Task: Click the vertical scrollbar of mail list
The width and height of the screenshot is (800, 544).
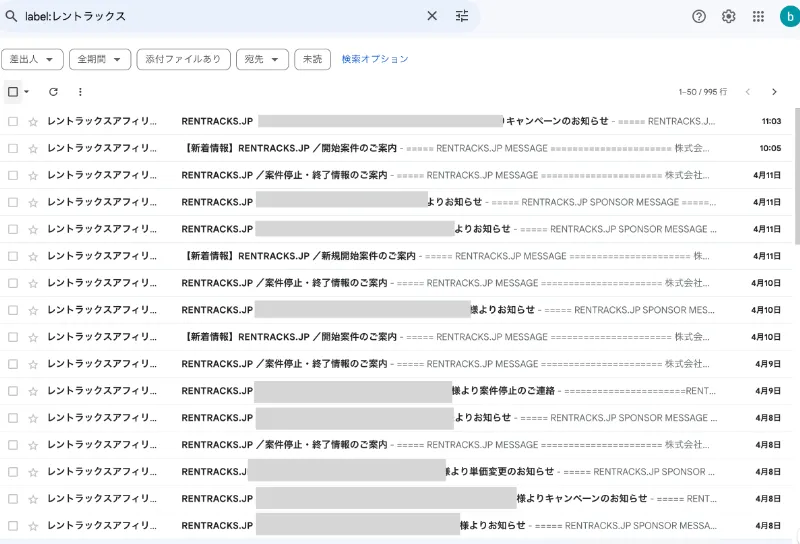Action: tap(797, 176)
